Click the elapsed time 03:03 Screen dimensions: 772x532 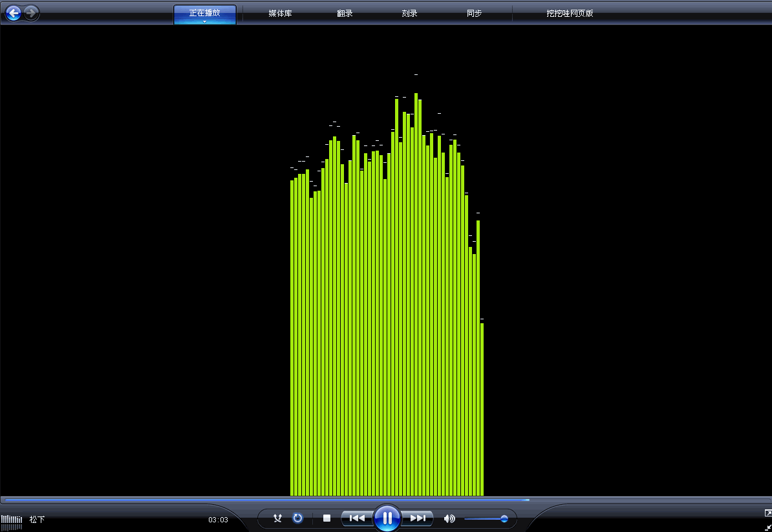[x=218, y=520]
